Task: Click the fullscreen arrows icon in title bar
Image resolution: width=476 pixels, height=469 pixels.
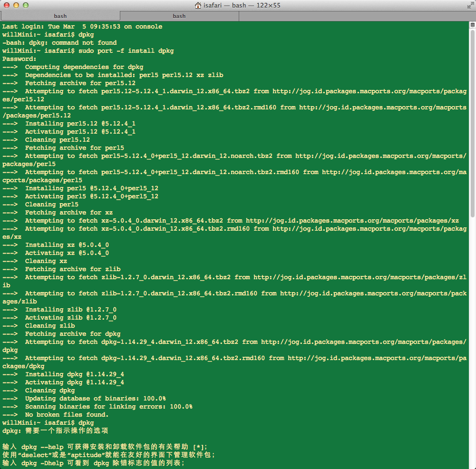Action: pos(470,5)
